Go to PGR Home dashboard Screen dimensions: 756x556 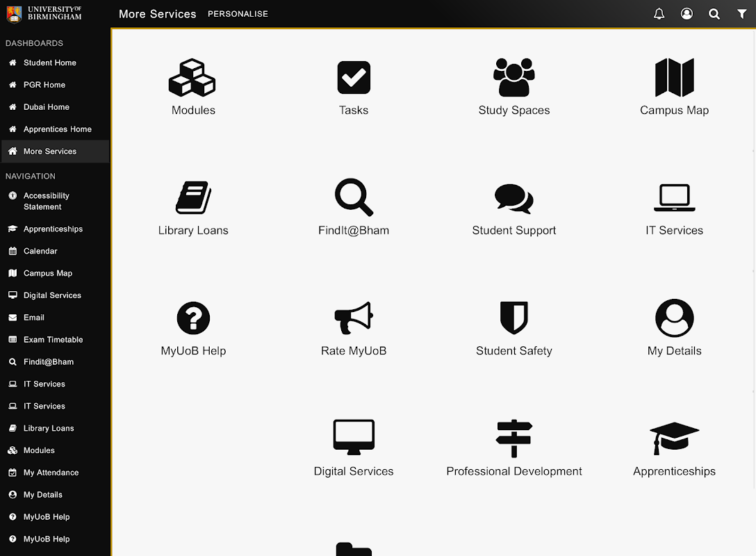click(x=44, y=85)
